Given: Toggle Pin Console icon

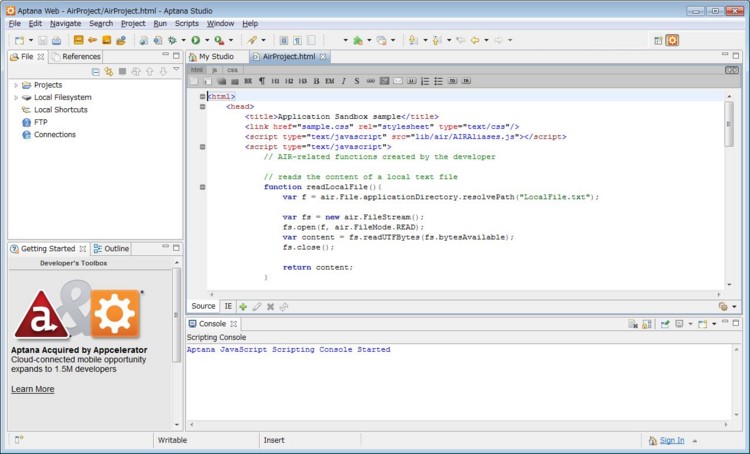Looking at the screenshot, I should point(665,324).
